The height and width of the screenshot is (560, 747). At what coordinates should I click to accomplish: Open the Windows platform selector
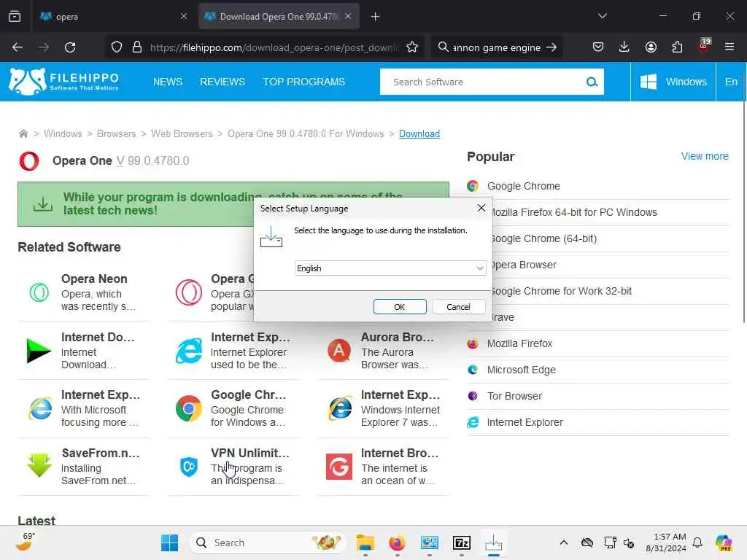673,82
